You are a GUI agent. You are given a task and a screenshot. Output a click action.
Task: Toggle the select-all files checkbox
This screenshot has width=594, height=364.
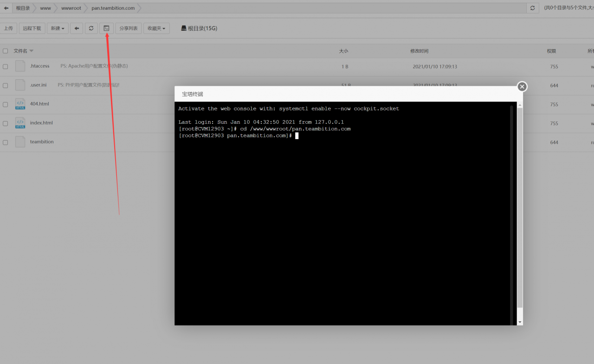coord(6,51)
